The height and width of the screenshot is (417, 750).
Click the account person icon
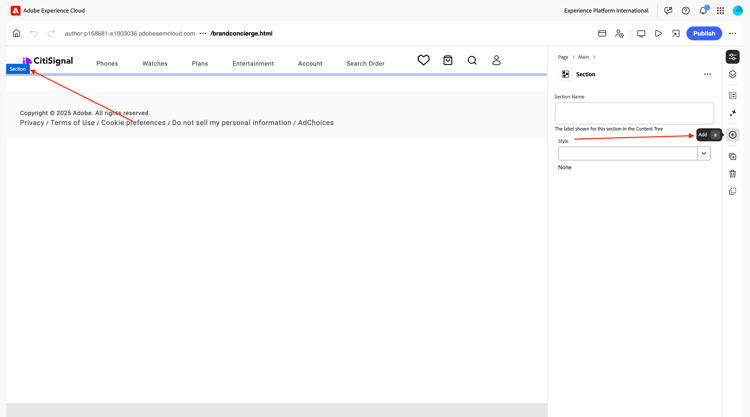point(496,60)
